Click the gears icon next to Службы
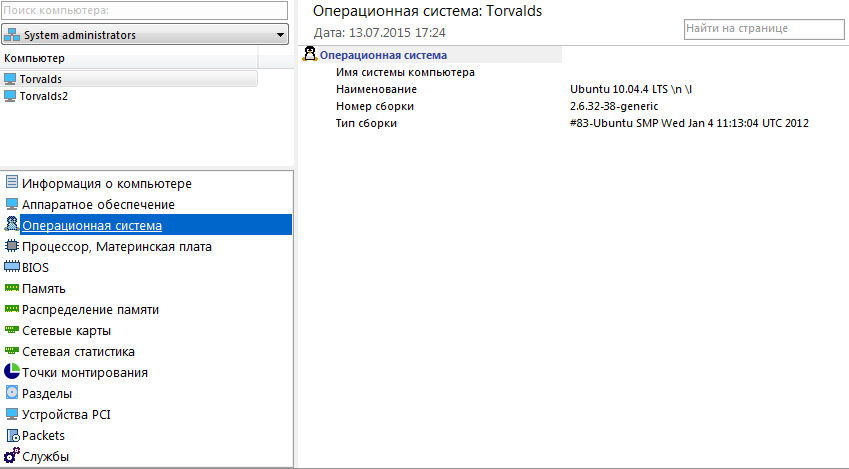 (12, 455)
